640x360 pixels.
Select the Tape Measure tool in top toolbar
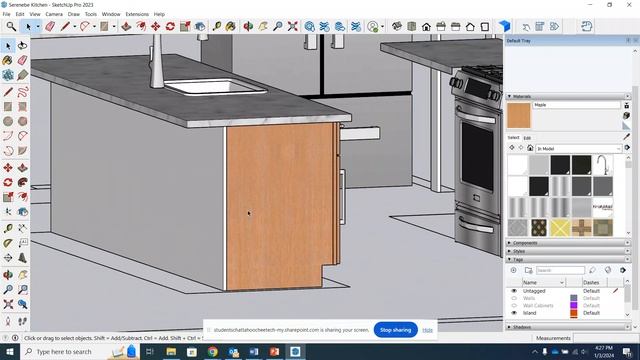click(x=216, y=27)
